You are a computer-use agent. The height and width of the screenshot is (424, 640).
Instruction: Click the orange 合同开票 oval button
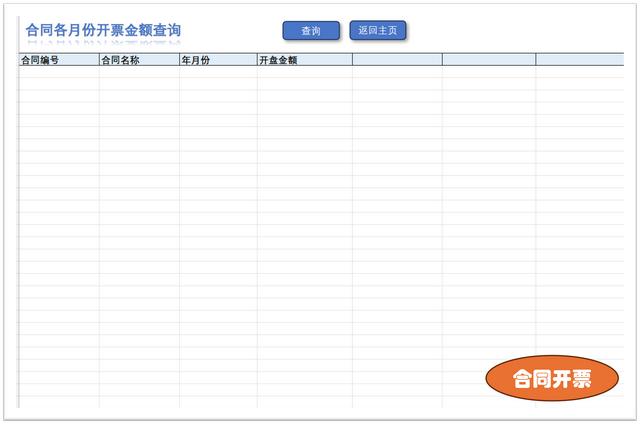tap(552, 378)
